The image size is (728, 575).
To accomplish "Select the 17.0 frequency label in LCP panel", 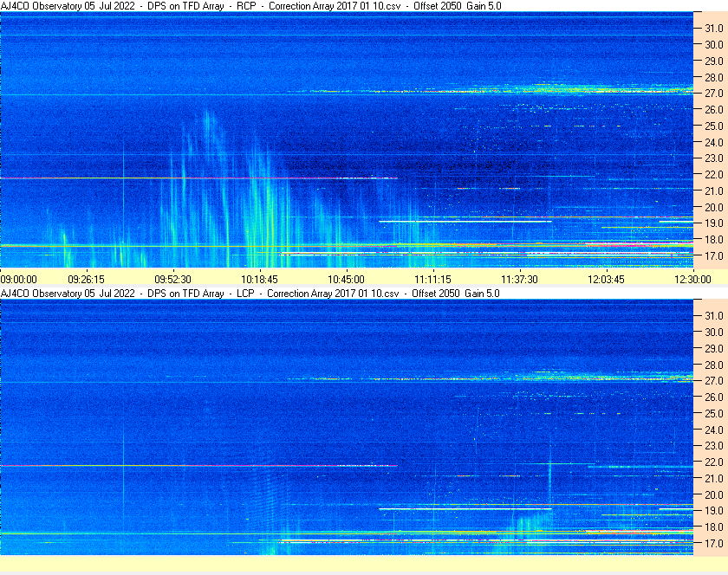I will (713, 544).
